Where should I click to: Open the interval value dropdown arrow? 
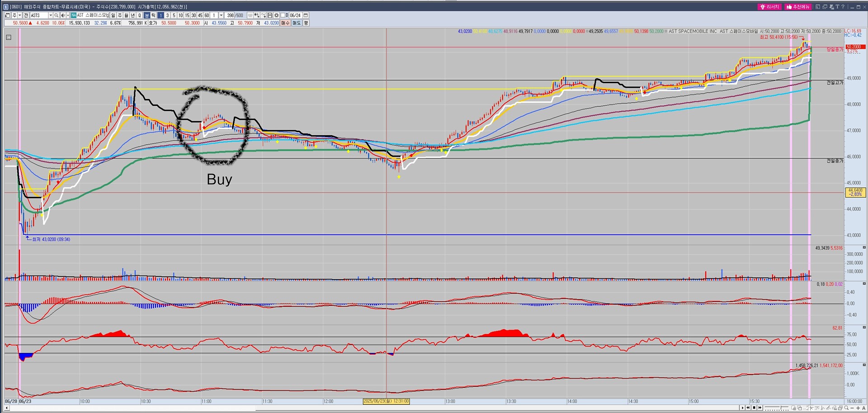(x=221, y=15)
